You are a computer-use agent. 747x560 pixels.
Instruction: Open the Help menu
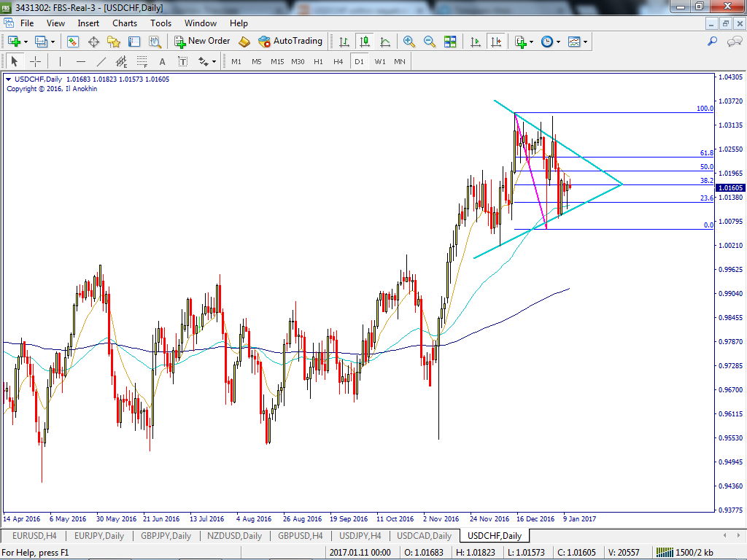[239, 23]
